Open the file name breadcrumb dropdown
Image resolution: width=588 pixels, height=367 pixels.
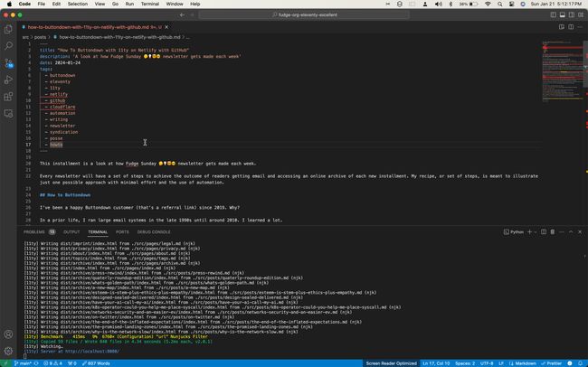click(x=119, y=37)
